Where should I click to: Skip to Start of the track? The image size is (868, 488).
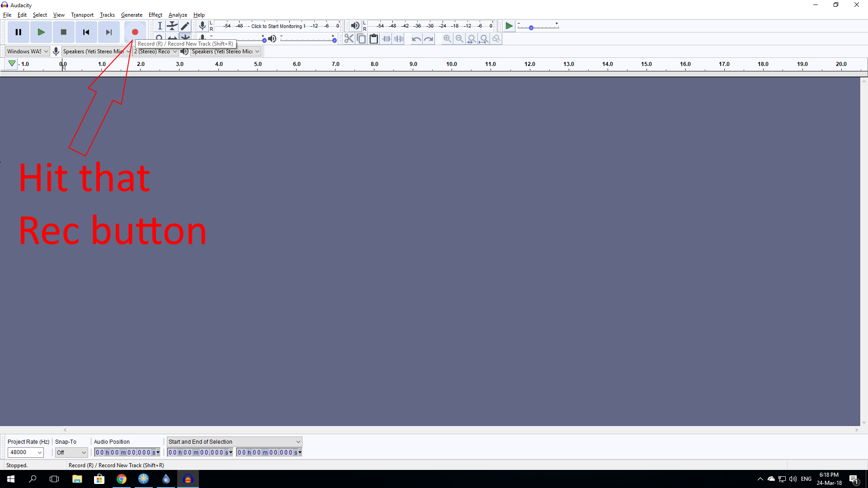tap(86, 32)
